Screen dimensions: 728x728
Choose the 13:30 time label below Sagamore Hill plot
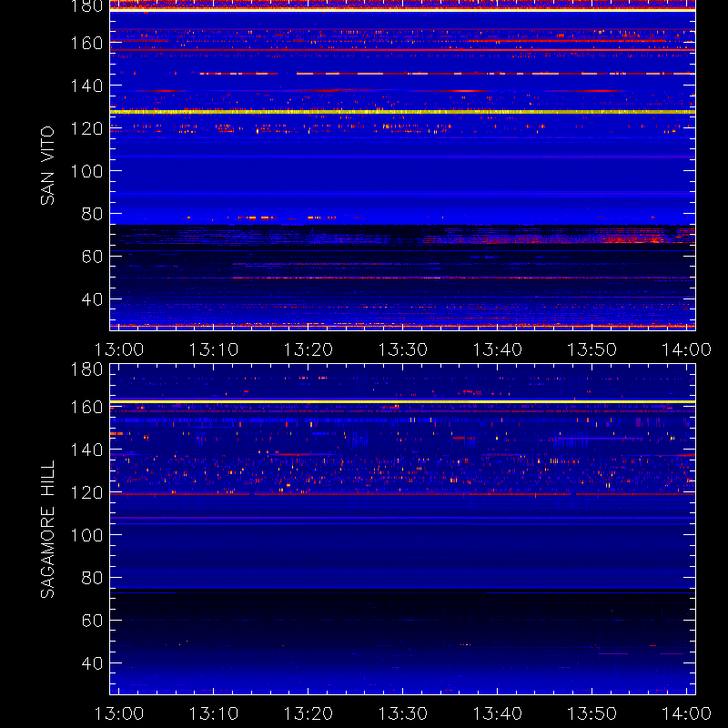(403, 713)
